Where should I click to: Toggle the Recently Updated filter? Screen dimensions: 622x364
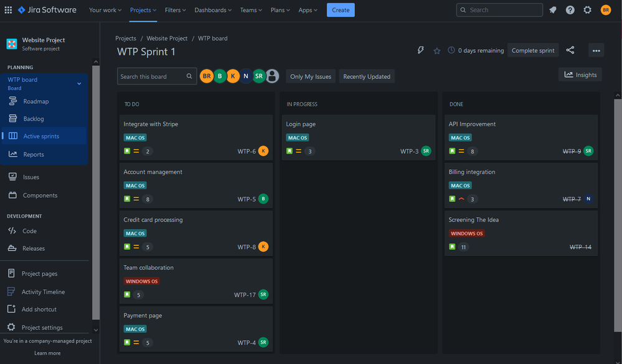(x=366, y=76)
